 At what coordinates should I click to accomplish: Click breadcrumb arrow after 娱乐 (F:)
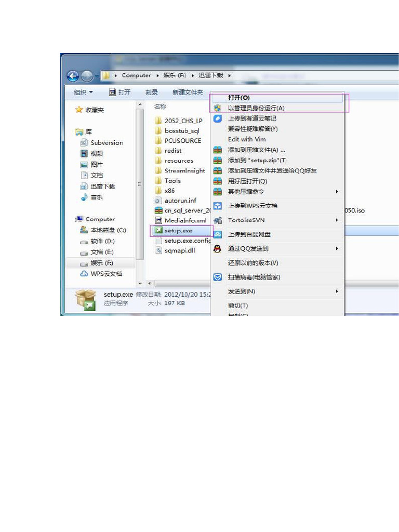point(193,76)
